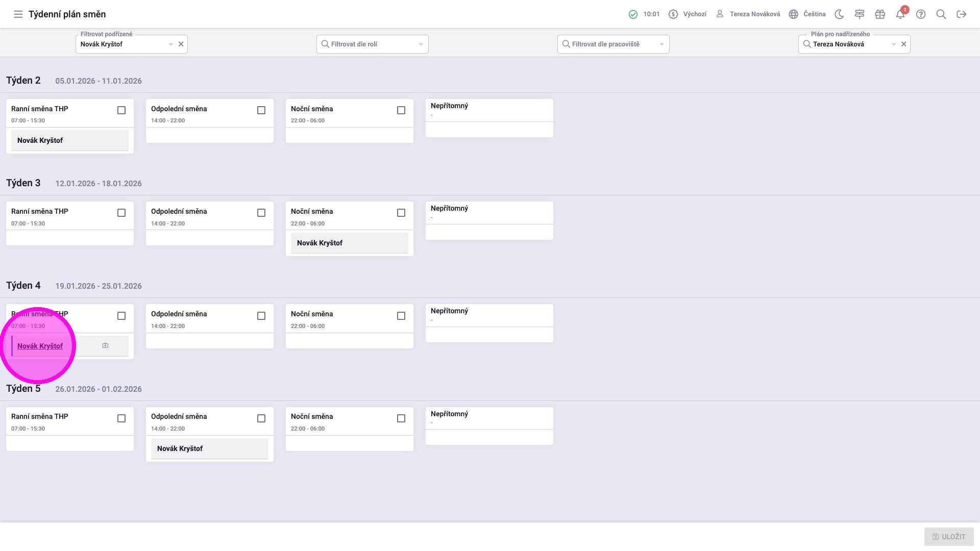Expand the Filtrovat podřízené dropdown arrow
Image resolution: width=980 pixels, height=551 pixels.
coord(170,44)
